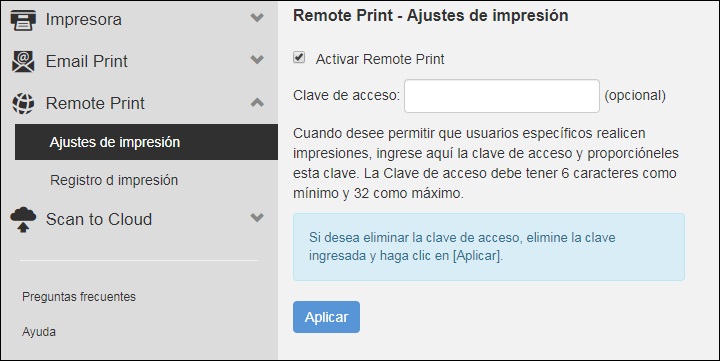Open Registro d impresión submenu item
The height and width of the screenshot is (361, 720).
pos(114,180)
